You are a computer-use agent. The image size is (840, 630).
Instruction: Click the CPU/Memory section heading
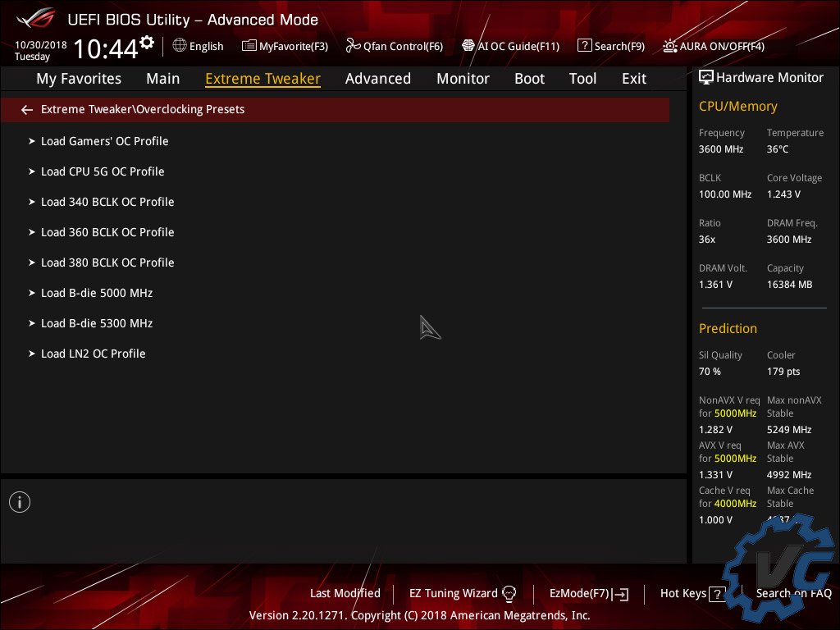click(738, 107)
